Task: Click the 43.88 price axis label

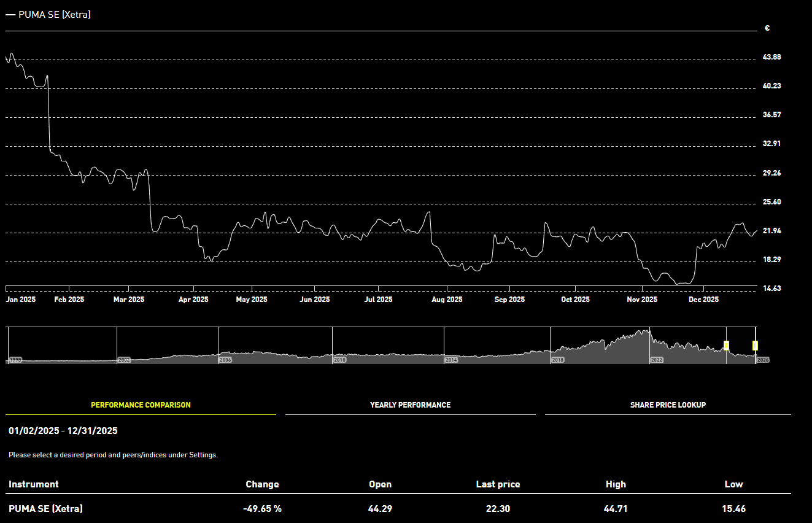Action: pyautogui.click(x=771, y=57)
